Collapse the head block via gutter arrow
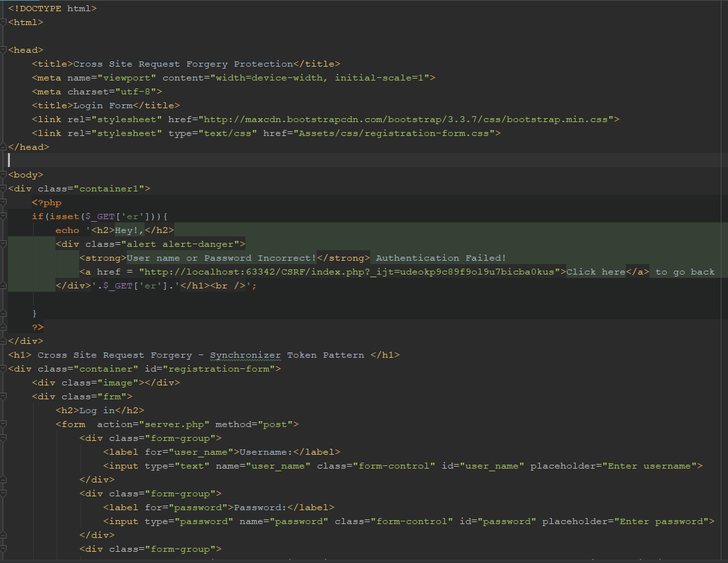 [3, 50]
